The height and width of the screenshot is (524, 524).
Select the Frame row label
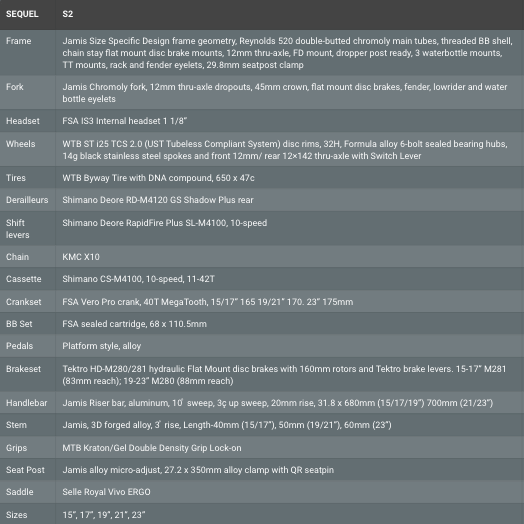point(19,41)
